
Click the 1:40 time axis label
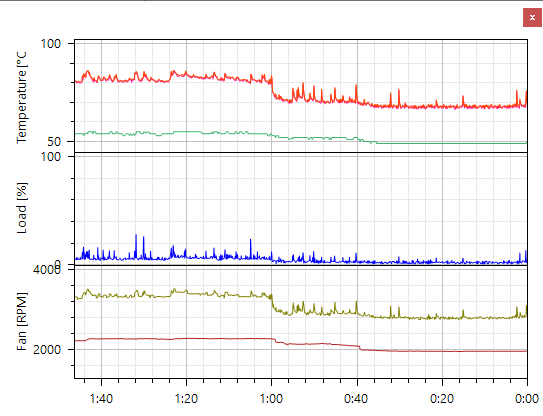(101, 399)
